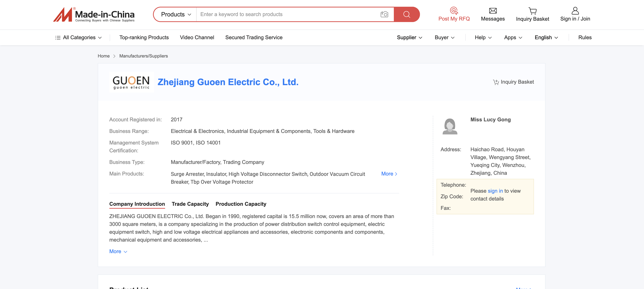This screenshot has height=289, width=644.
Task: Open Top-ranking Products menu item
Action: (144, 38)
